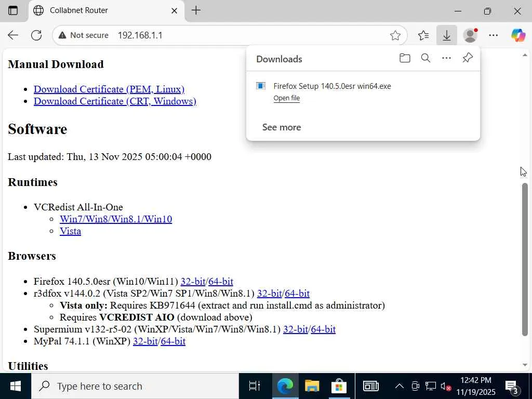Screen dimensions: 532x399
Task: Reload the Collabnet Router page
Action: (x=36, y=35)
